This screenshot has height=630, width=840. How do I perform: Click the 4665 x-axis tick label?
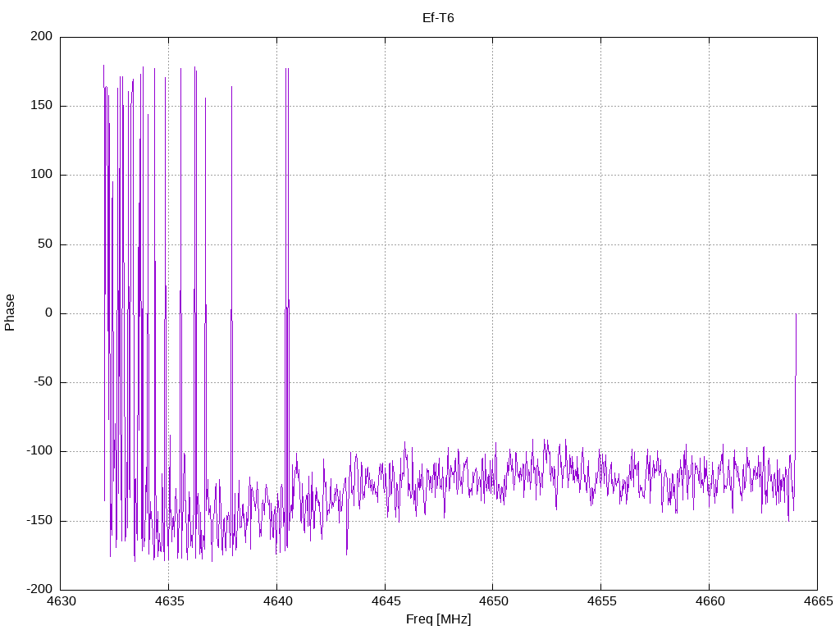816,602
